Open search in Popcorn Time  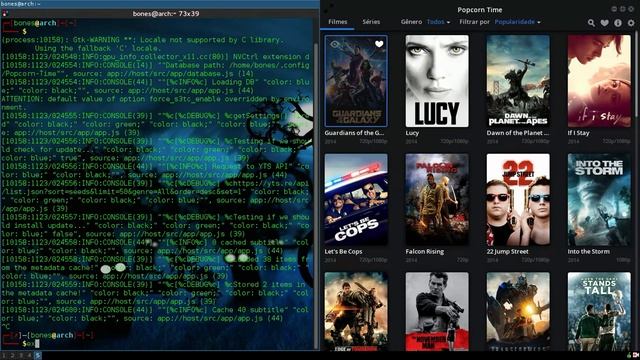coord(591,23)
